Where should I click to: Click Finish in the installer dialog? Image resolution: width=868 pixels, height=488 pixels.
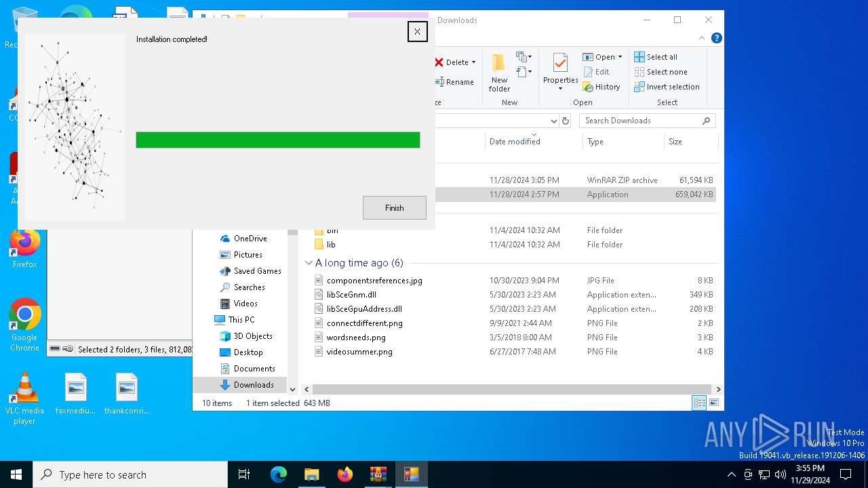tap(394, 208)
